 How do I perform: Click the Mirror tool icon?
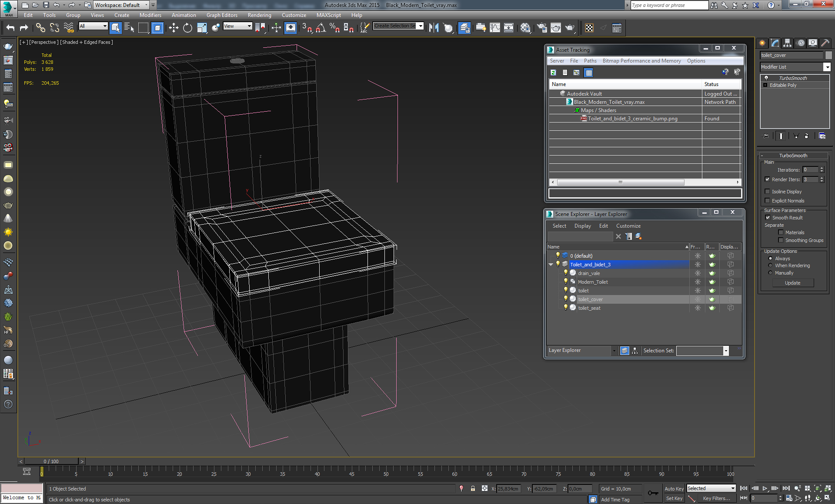click(434, 28)
